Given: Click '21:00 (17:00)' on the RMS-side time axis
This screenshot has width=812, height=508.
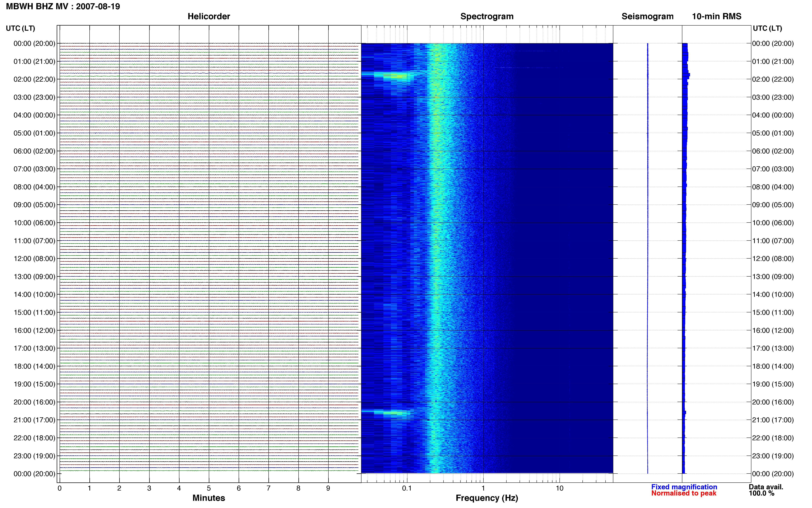Looking at the screenshot, I should tap(773, 420).
